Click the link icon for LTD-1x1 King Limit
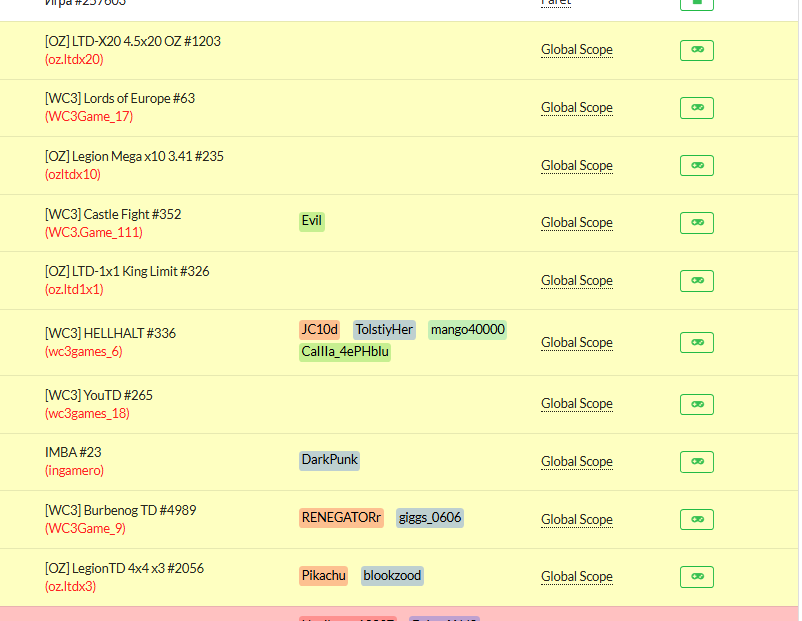 (697, 281)
